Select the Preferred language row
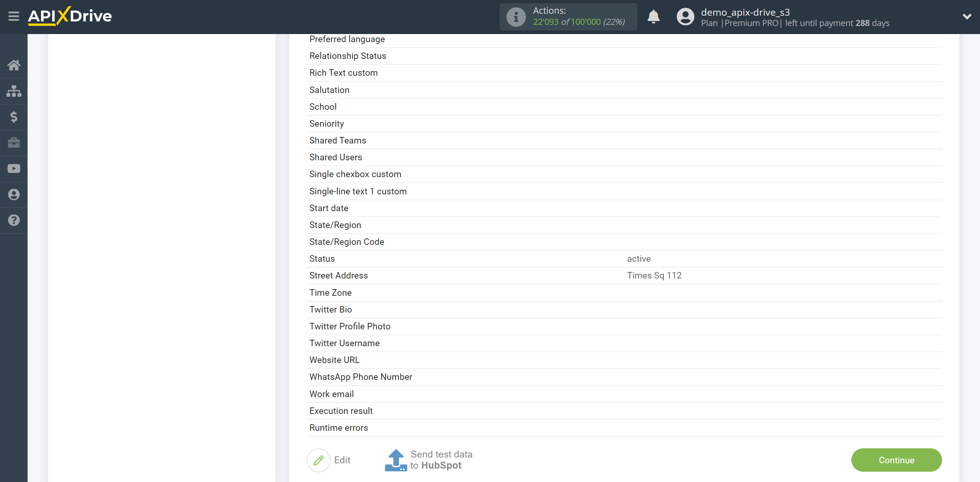The image size is (980, 482). [624, 39]
